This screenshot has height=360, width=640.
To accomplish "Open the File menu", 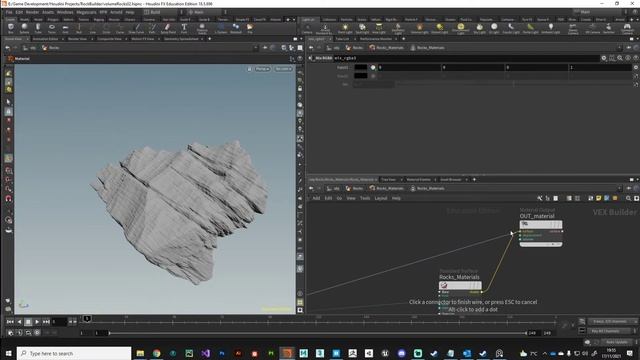I will coord(9,12).
